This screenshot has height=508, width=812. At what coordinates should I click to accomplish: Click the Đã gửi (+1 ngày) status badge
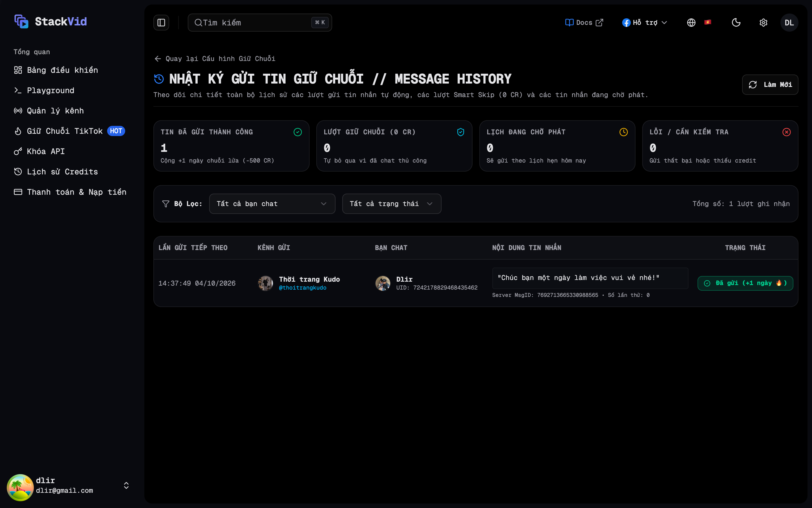(745, 283)
